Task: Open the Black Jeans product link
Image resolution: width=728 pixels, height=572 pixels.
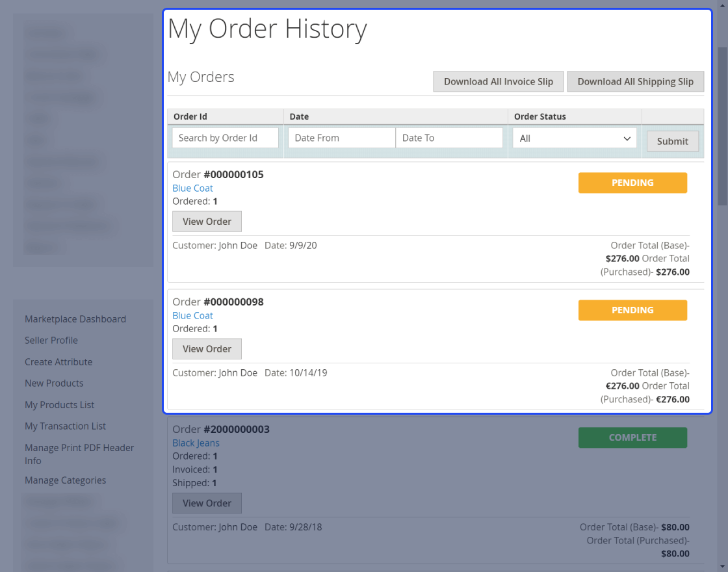Action: pyautogui.click(x=196, y=443)
